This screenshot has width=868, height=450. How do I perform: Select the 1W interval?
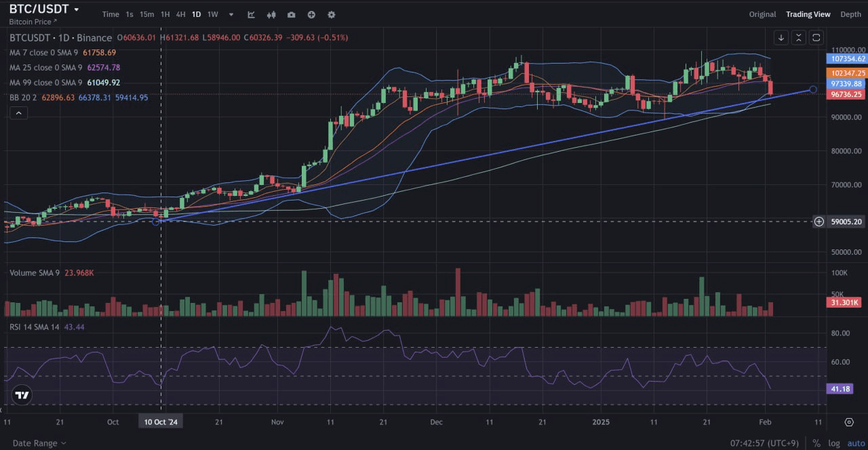coord(213,14)
